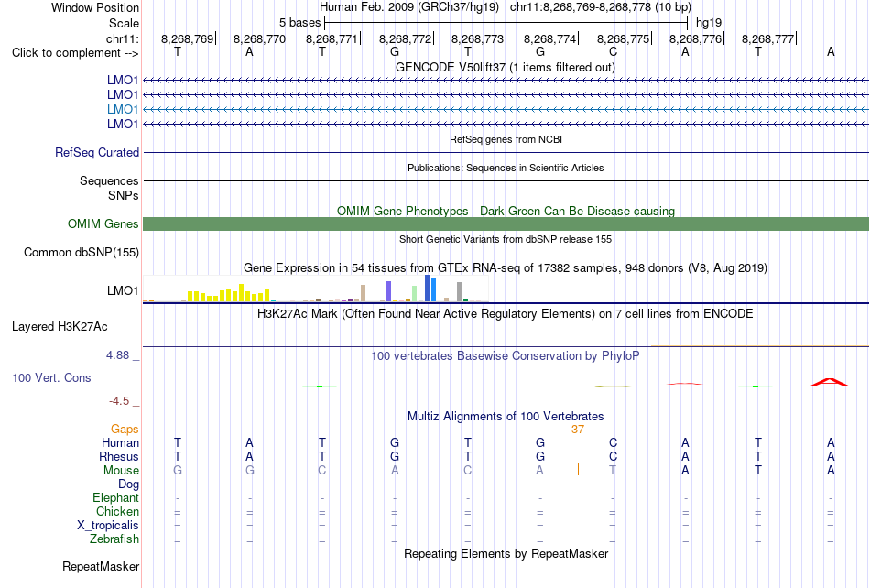Click the Sequences track label
Screen dimensions: 870x588
click(x=109, y=180)
